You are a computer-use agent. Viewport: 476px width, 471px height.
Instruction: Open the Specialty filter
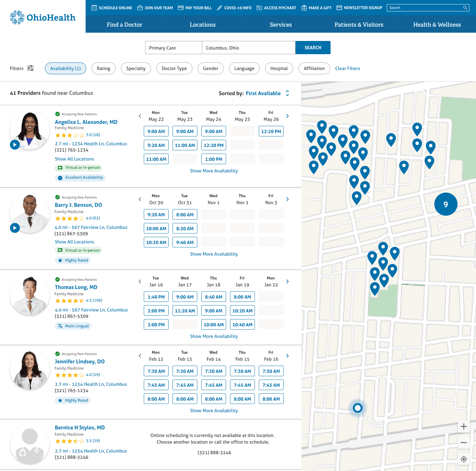click(136, 68)
